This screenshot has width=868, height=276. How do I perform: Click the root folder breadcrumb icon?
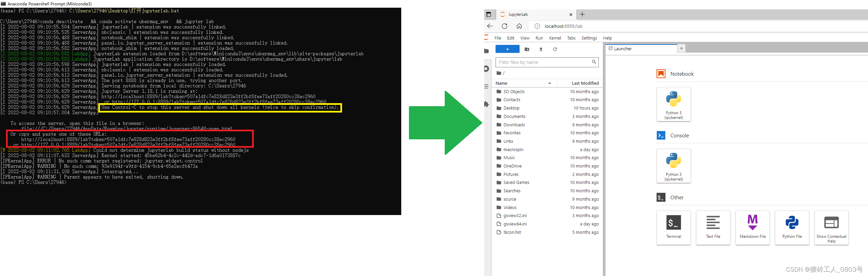(499, 73)
